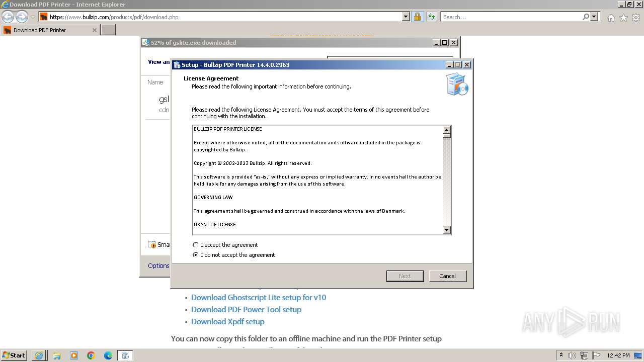Open a new IE tab
The height and width of the screenshot is (362, 644).
pyautogui.click(x=108, y=30)
